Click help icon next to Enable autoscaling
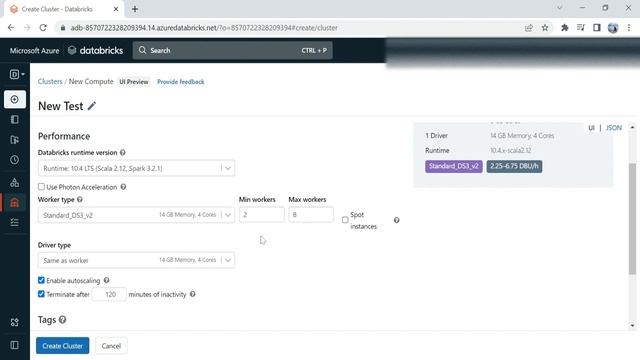The width and height of the screenshot is (640, 360). 106,280
